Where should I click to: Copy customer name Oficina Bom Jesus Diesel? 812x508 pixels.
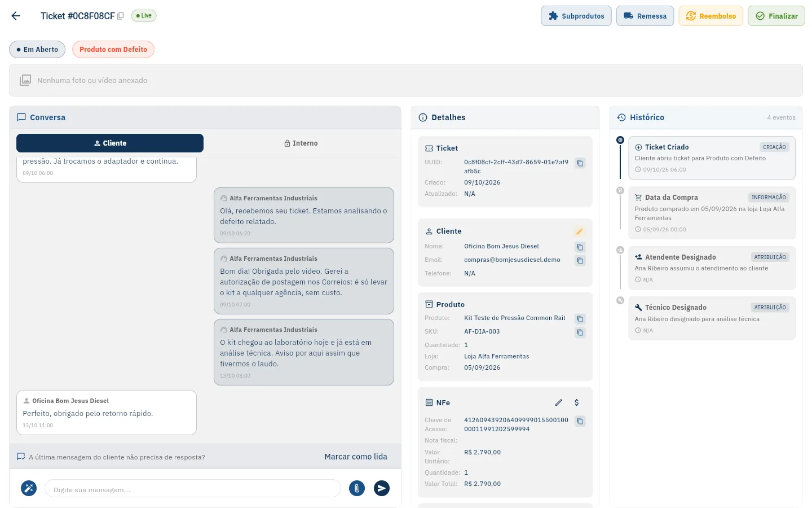[580, 247]
